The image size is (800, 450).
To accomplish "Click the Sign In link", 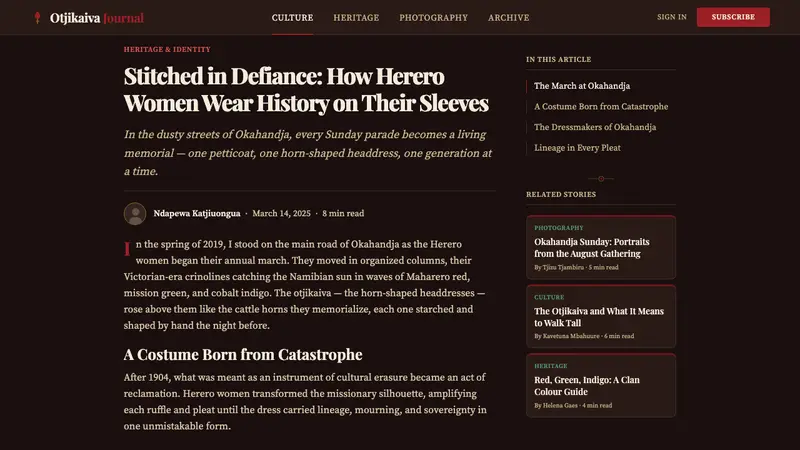I will 671,17.
